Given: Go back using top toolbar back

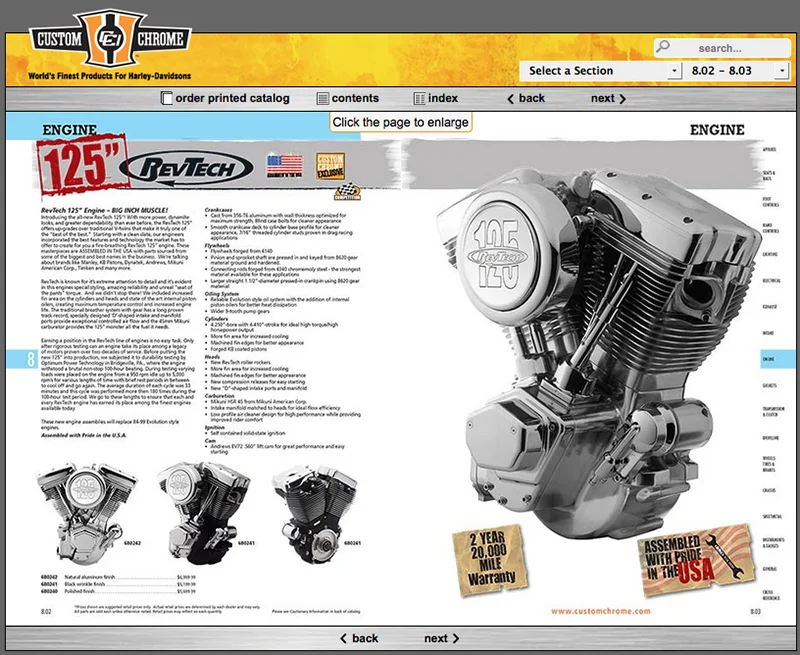Looking at the screenshot, I should (526, 98).
